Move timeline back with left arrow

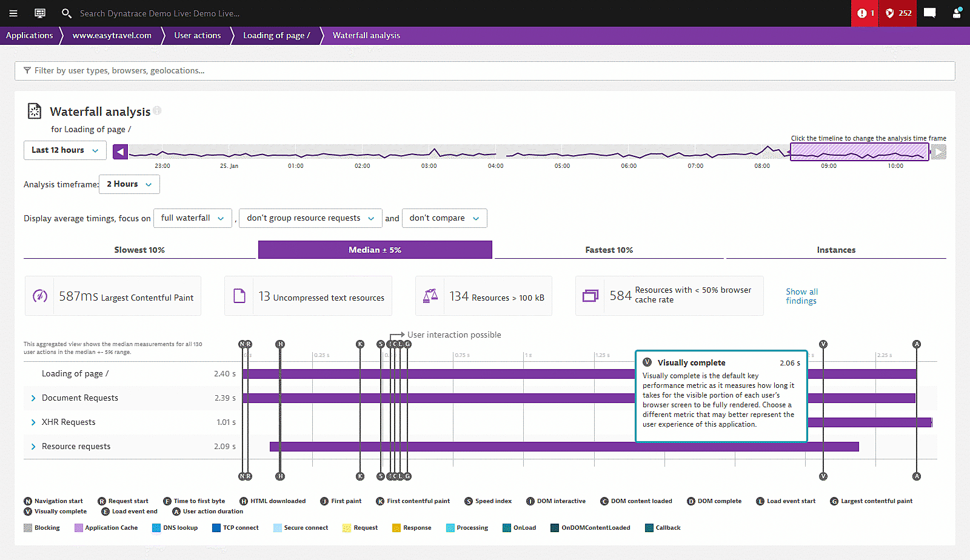[120, 152]
